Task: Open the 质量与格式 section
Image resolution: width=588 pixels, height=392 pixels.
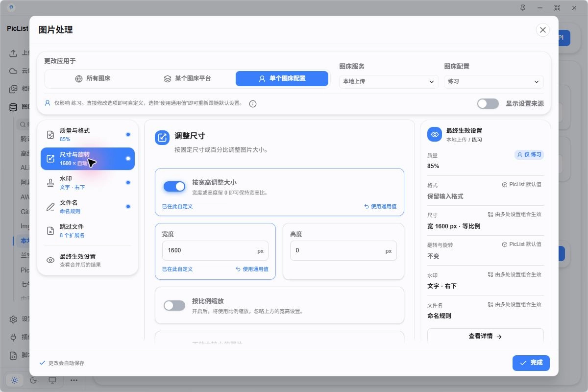Action: click(x=88, y=135)
